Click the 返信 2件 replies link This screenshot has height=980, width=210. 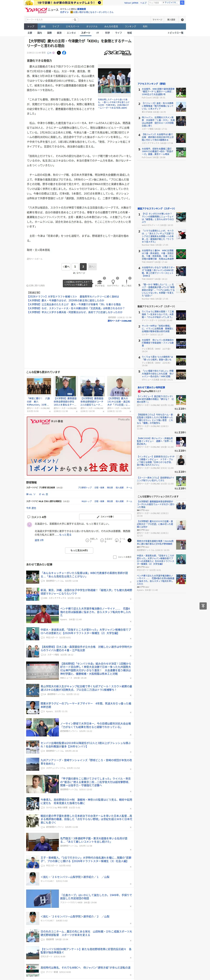39,540
